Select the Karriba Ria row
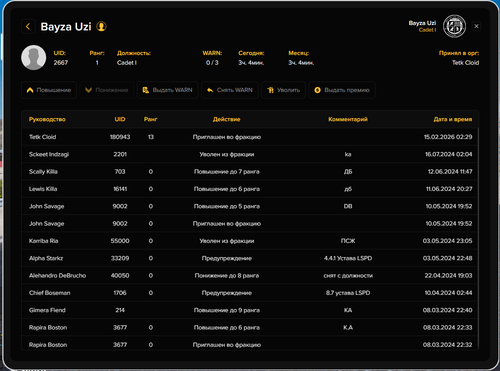This screenshot has width=500, height=371. [x=250, y=241]
